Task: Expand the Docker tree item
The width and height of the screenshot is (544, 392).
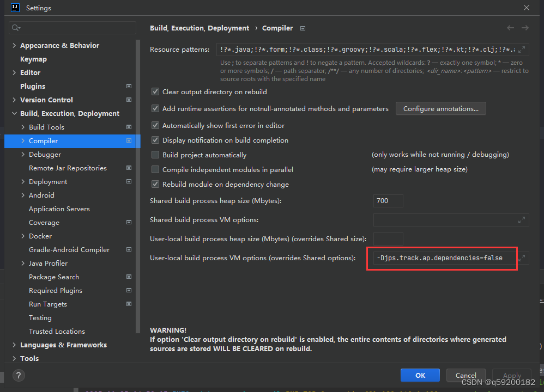Action: point(23,236)
